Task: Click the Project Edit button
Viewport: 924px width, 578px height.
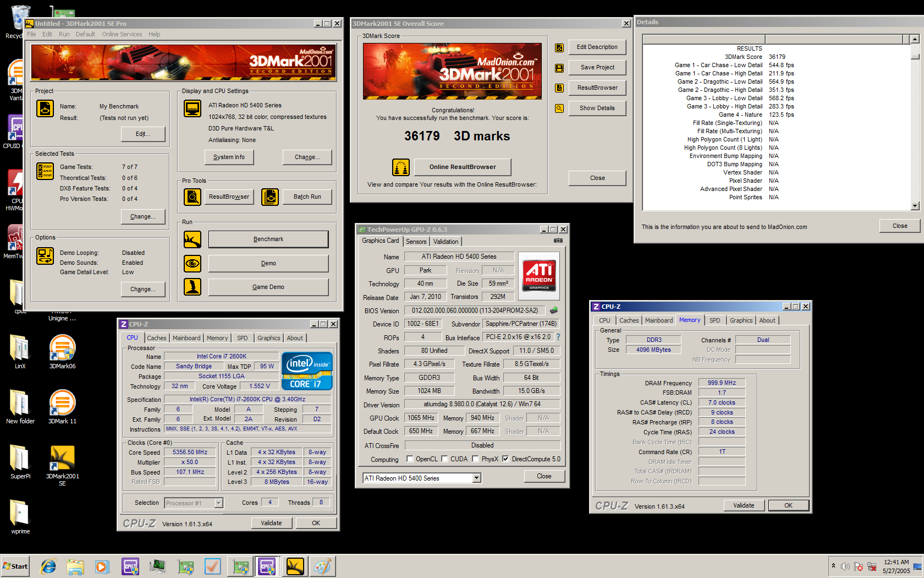Action: click(143, 134)
